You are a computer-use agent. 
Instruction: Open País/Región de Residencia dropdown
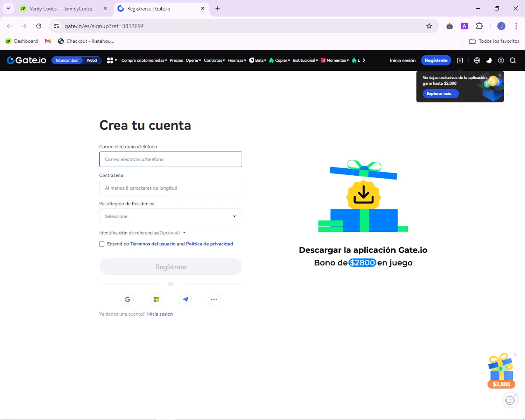pos(171,216)
